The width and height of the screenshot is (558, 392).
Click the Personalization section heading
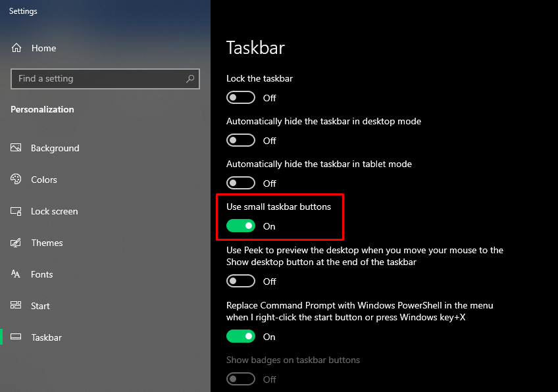42,109
